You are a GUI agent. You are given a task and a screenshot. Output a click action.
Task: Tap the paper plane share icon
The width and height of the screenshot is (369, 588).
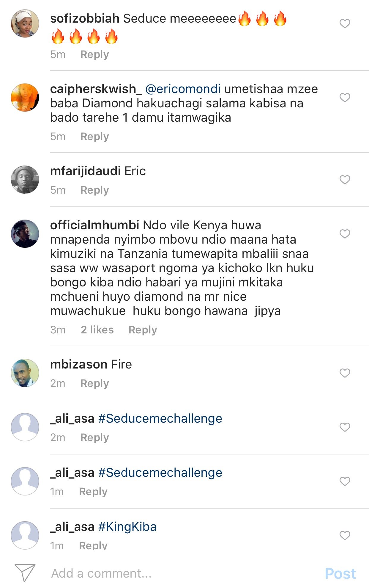25,573
